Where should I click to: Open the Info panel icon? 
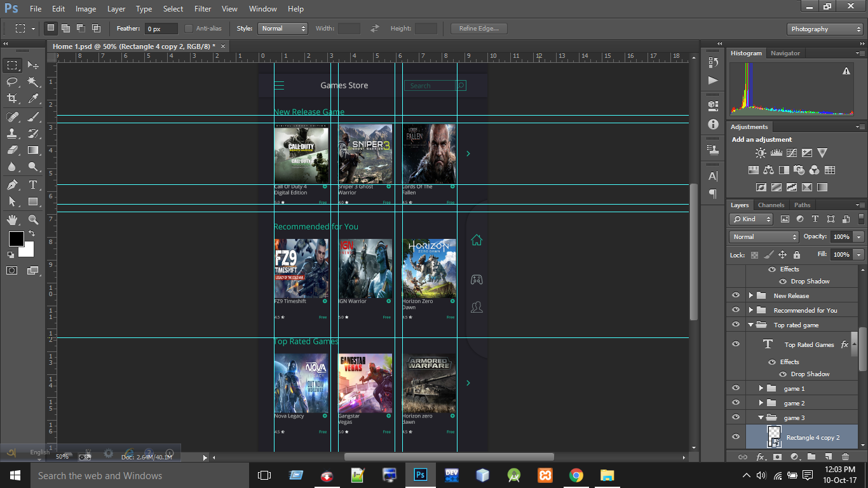[713, 125]
